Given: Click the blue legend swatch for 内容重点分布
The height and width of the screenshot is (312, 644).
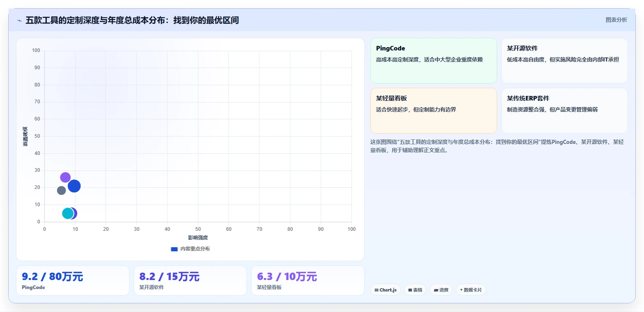Looking at the screenshot, I should 174,249.
